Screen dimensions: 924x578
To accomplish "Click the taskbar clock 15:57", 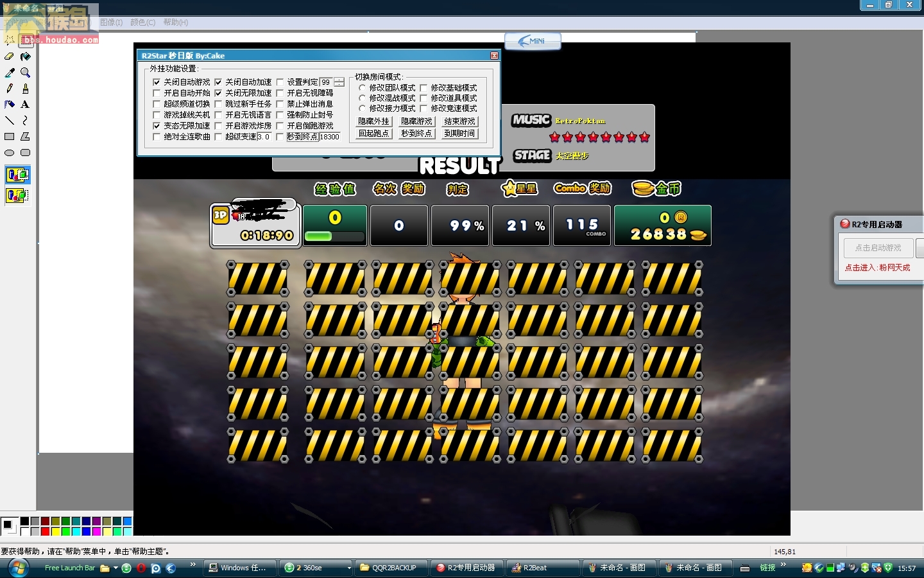I will 907,568.
